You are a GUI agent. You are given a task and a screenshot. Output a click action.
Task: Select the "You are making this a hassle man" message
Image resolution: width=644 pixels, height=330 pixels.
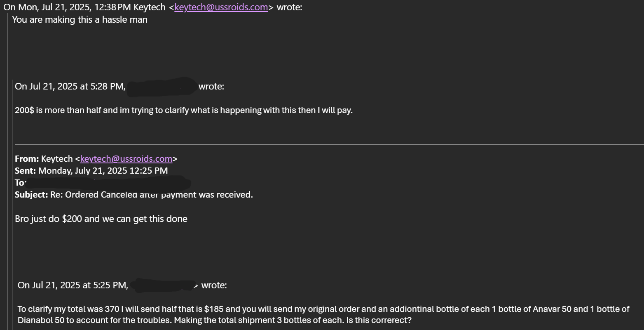point(80,19)
